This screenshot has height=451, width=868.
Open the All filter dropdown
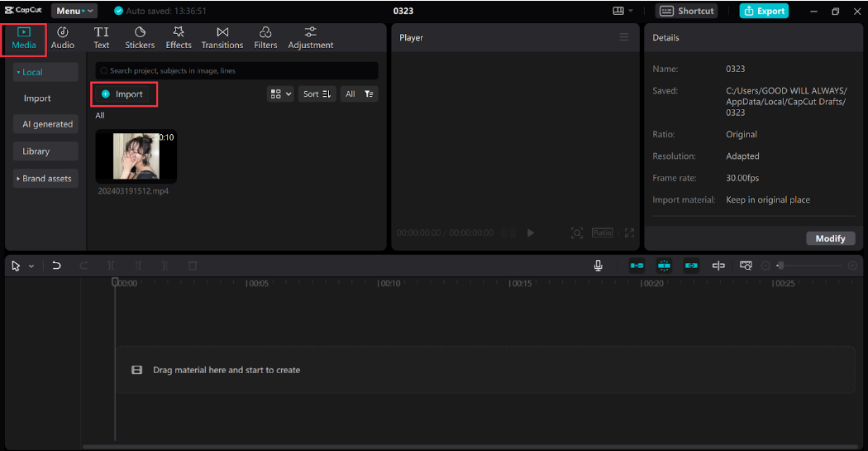tap(360, 94)
